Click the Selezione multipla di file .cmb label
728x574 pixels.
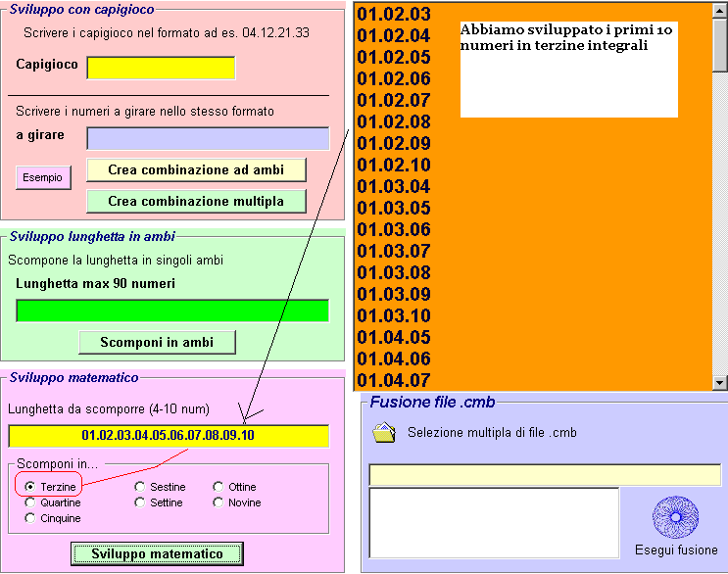pyautogui.click(x=492, y=433)
